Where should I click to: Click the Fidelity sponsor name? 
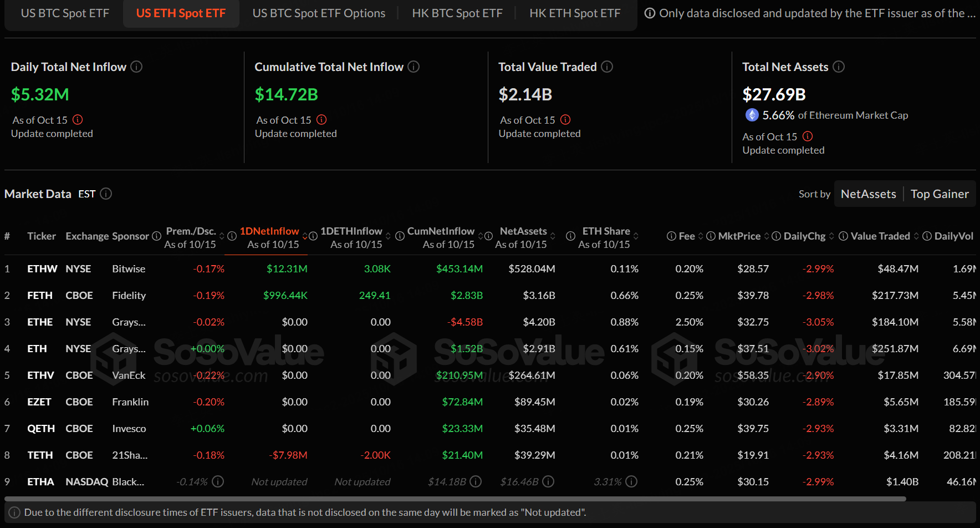click(129, 295)
